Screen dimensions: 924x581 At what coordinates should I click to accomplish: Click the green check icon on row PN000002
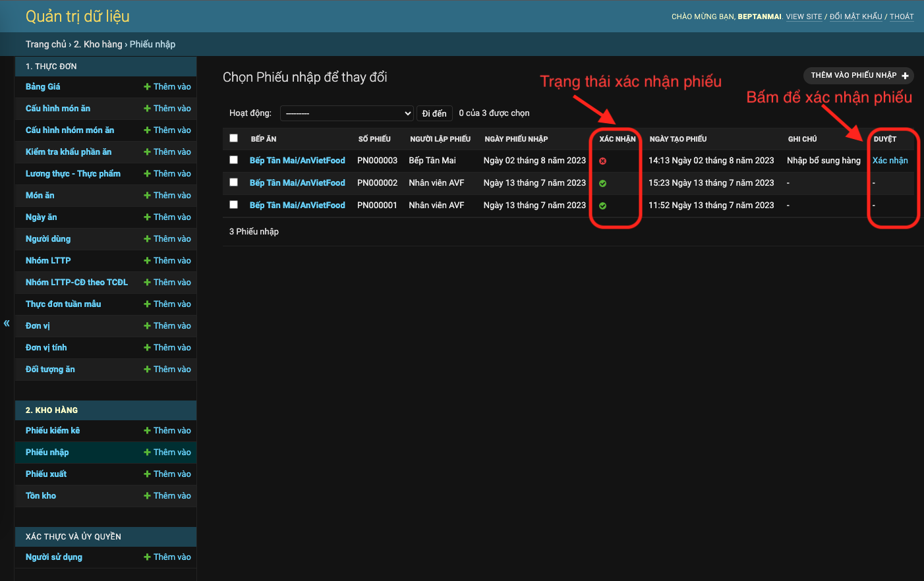(602, 182)
